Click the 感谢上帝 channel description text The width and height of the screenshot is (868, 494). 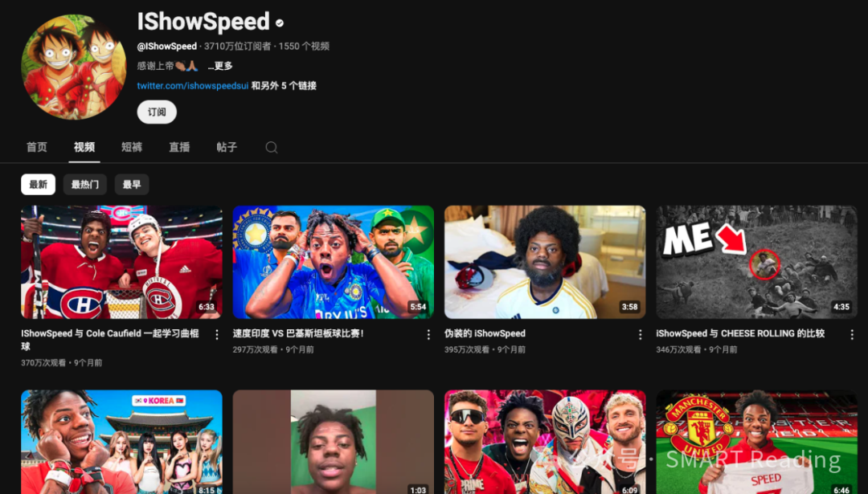tap(168, 66)
